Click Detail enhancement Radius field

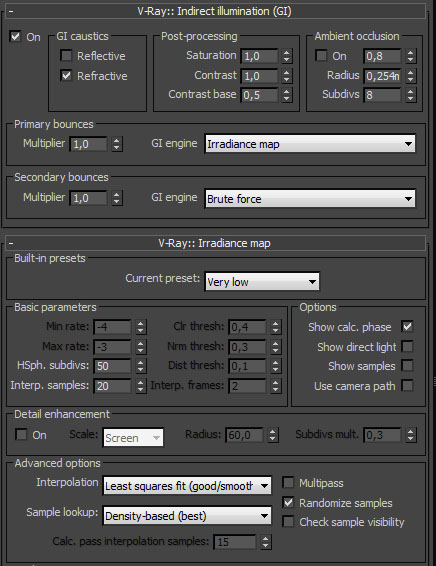coord(245,435)
